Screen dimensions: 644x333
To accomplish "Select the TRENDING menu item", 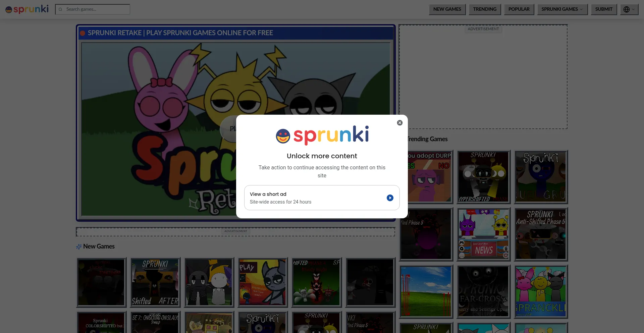I will coord(485,9).
